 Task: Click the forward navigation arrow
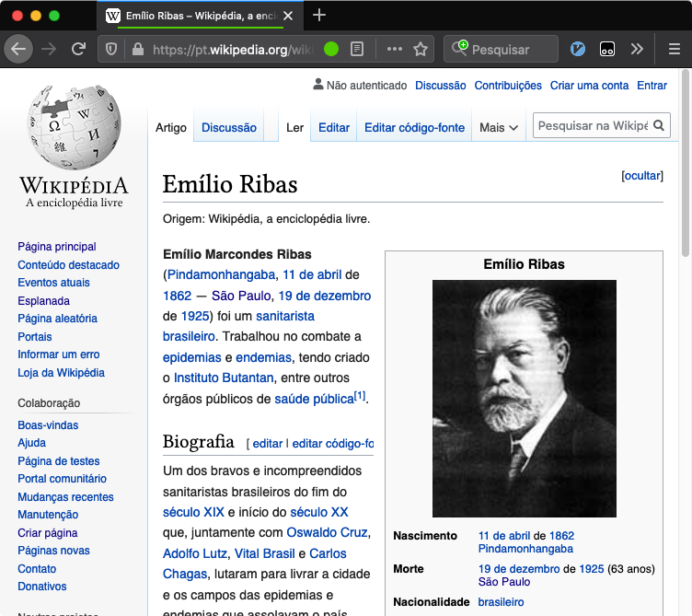pos(49,49)
